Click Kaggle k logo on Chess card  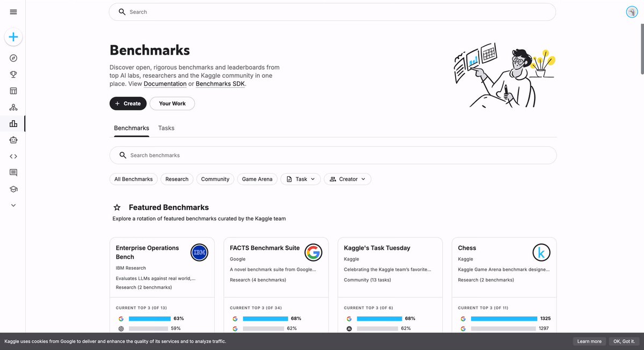pos(541,252)
